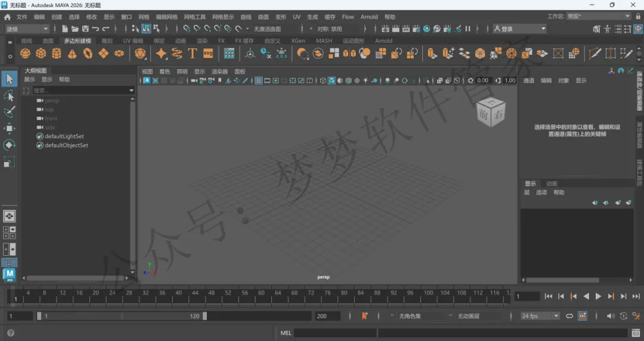Open the workspace 常规 dropdown

pos(599,16)
